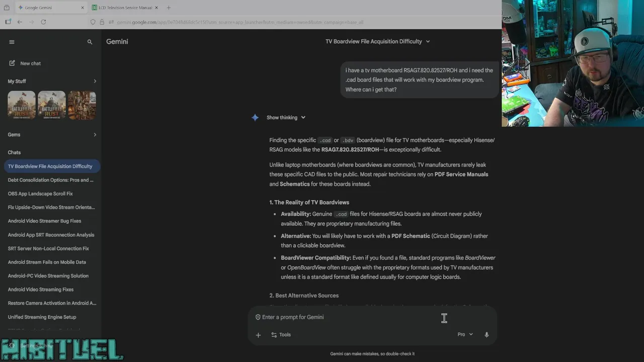Open Debt Consolidation Options chat
Image resolution: width=644 pixels, height=362 pixels.
[x=51, y=180]
